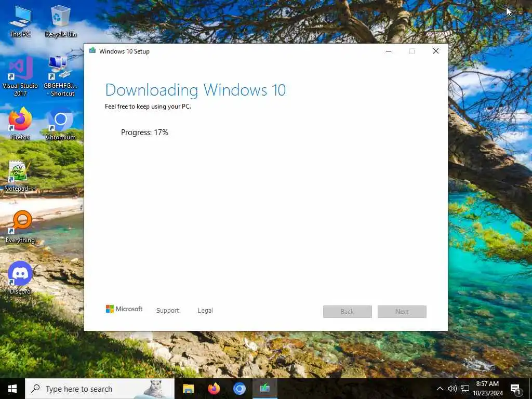Viewport: 532px width, 399px height.
Task: Click the Windows 10 Setup title icon
Action: click(92, 51)
